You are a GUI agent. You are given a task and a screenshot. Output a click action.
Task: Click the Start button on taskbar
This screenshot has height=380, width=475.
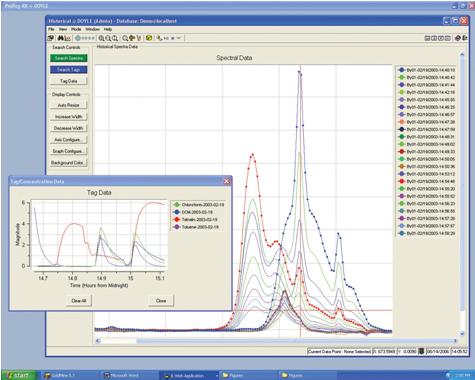point(18,375)
